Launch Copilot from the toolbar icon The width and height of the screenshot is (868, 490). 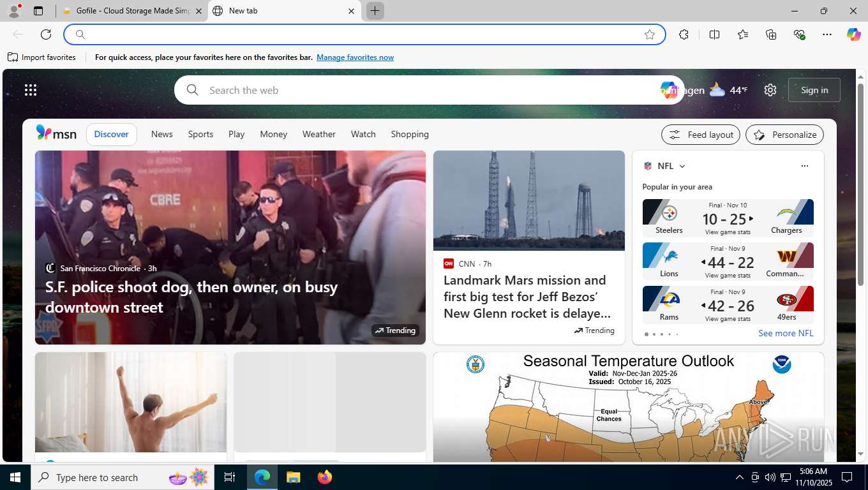click(854, 34)
